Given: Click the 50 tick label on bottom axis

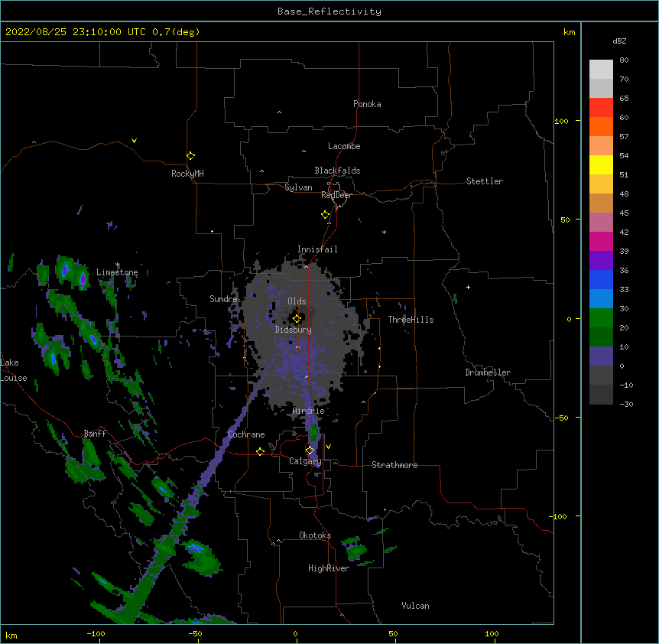Looking at the screenshot, I should pos(394,633).
